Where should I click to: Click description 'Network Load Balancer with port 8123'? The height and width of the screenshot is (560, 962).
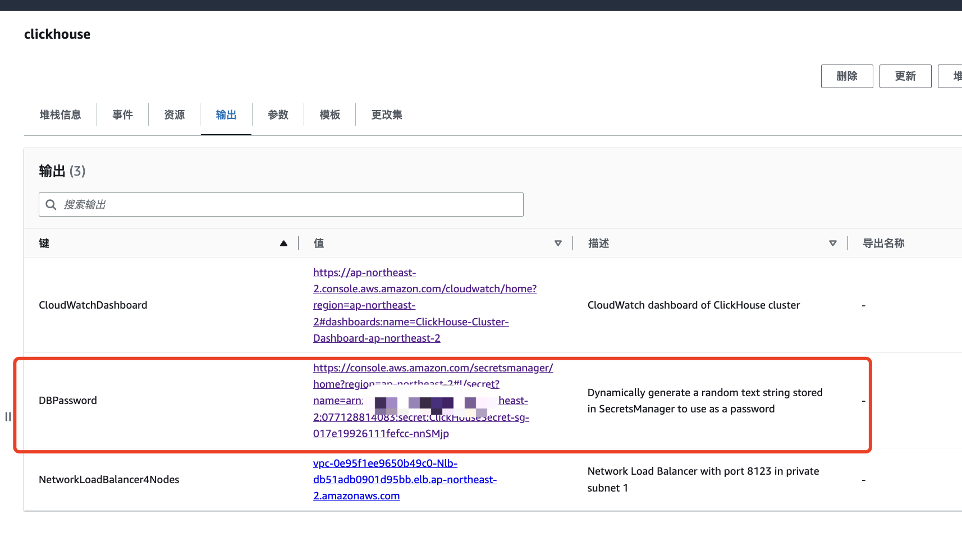703,480
